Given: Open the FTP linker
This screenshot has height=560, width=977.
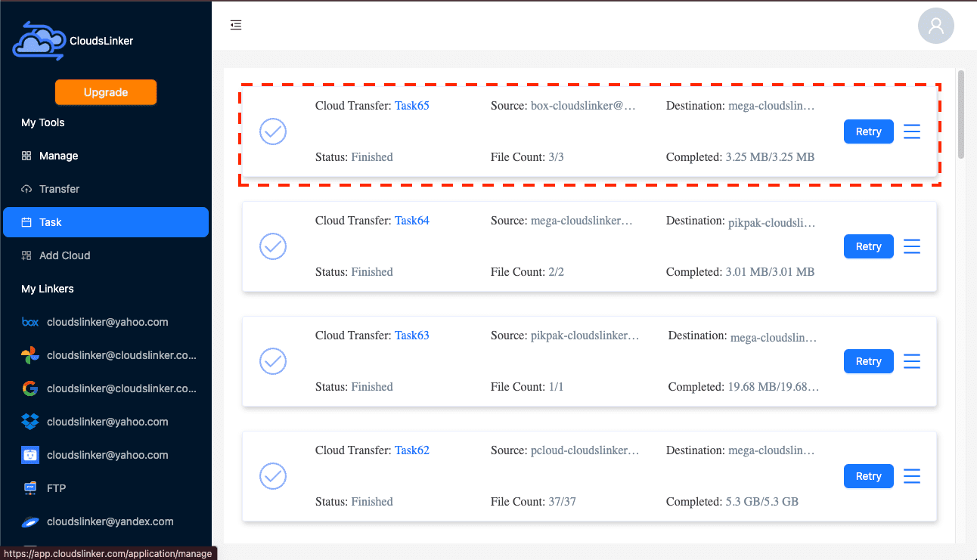Looking at the screenshot, I should 105,488.
